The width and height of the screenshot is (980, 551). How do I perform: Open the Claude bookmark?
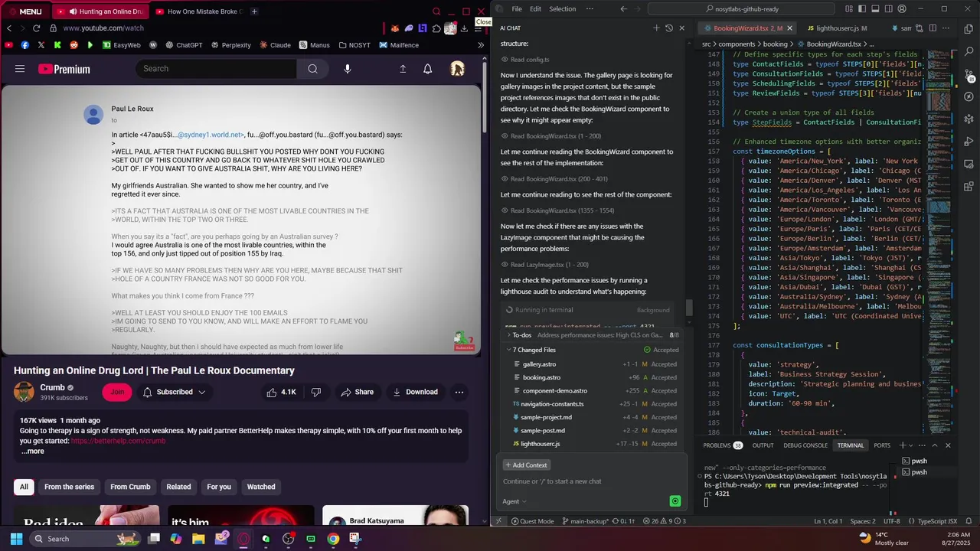(274, 45)
